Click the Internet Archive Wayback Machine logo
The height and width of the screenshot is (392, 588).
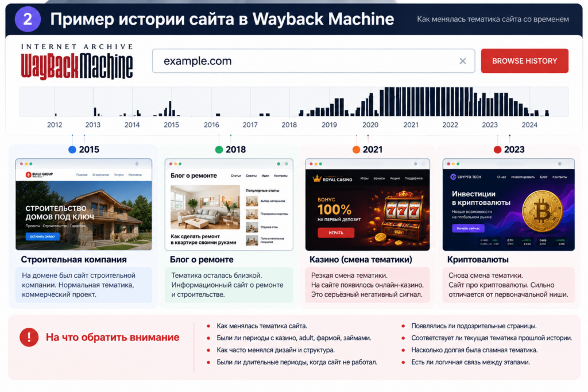pos(77,61)
